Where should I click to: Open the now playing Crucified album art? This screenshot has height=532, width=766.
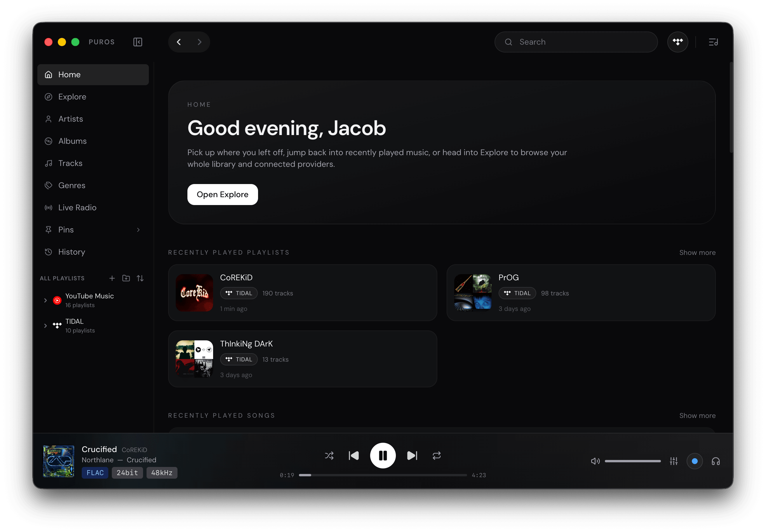59,461
